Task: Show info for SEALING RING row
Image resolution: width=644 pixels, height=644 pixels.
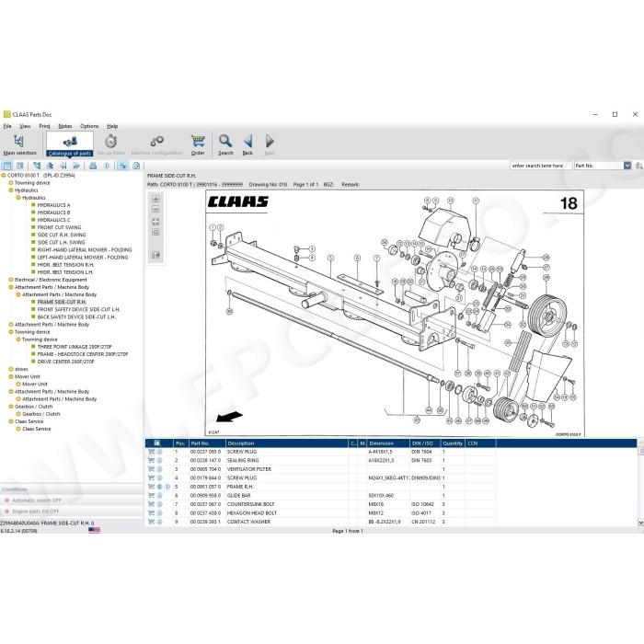Action: click(160, 460)
